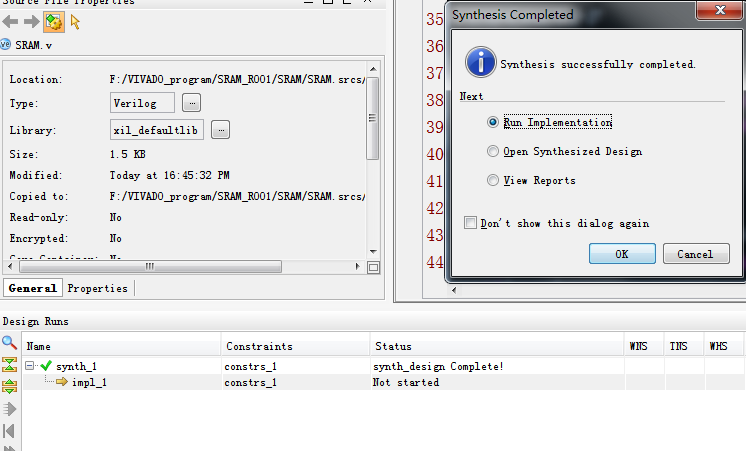
Task: Click 'synth_design Complete!' status cell
Action: click(x=438, y=366)
